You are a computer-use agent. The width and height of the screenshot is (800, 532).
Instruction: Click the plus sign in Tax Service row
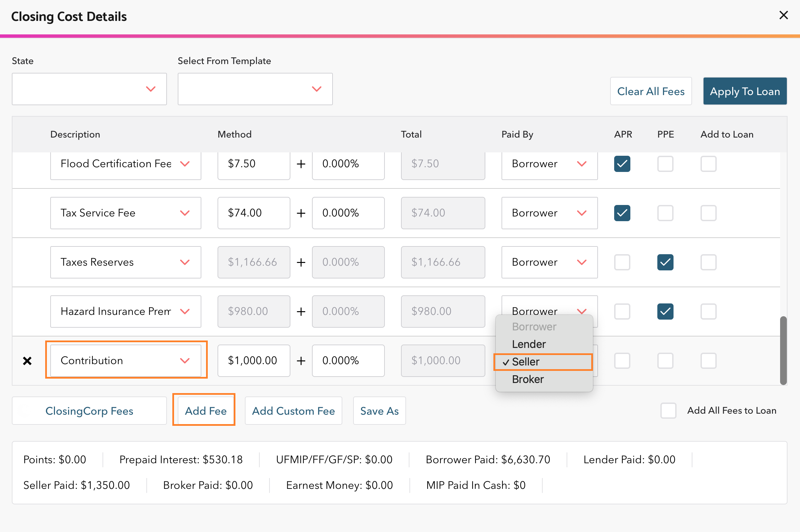point(301,213)
